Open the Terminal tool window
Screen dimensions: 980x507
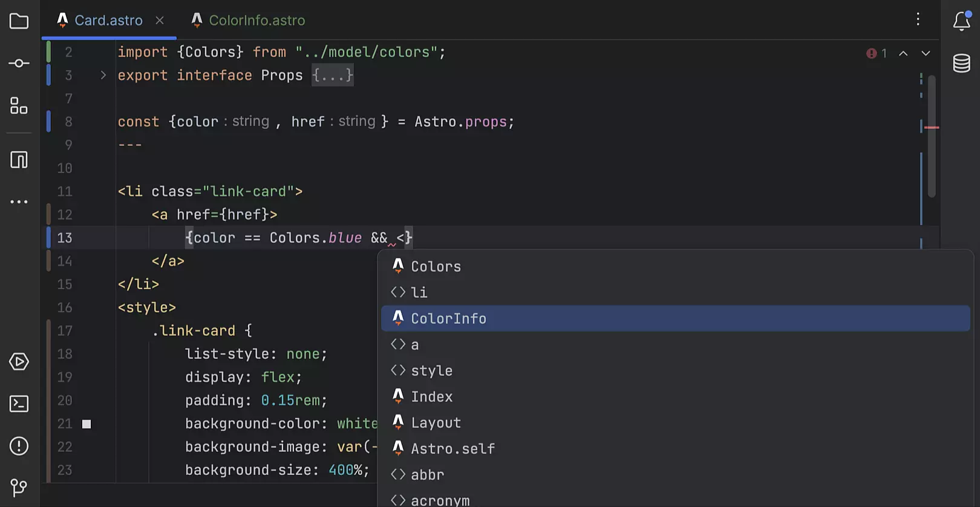pyautogui.click(x=19, y=404)
